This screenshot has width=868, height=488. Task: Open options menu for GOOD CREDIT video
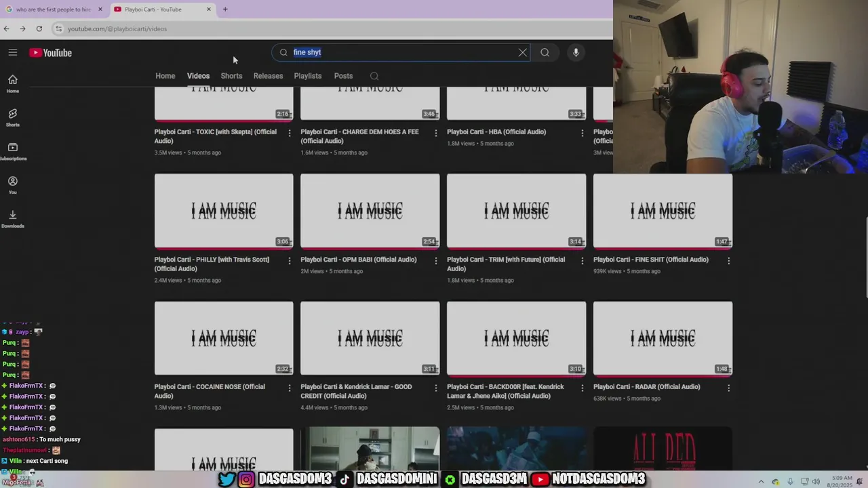(436, 388)
